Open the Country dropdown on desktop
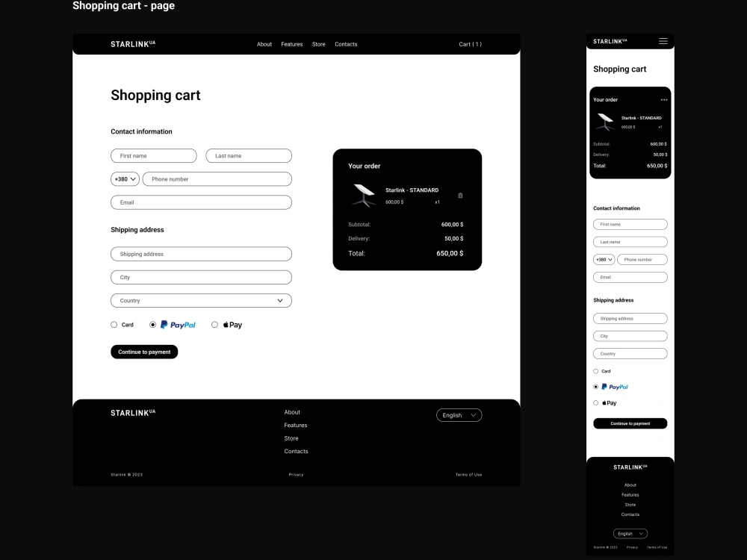Screen dimensions: 747x560 click(201, 300)
